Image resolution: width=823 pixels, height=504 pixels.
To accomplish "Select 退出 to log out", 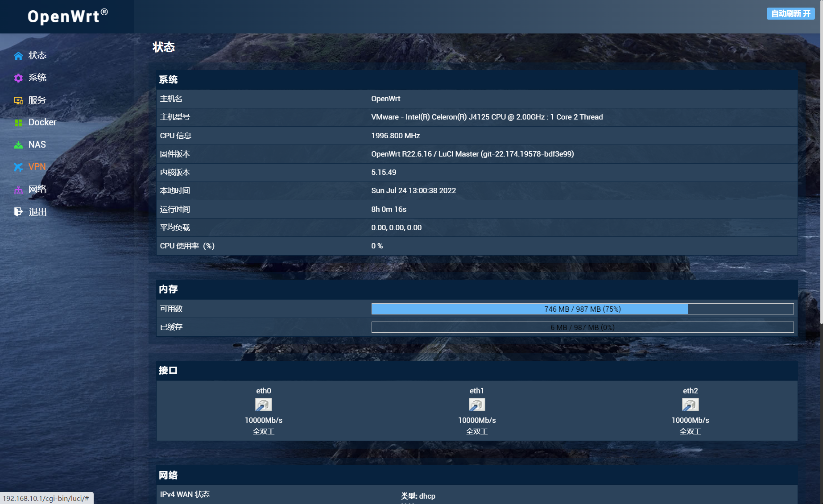I will (x=37, y=212).
